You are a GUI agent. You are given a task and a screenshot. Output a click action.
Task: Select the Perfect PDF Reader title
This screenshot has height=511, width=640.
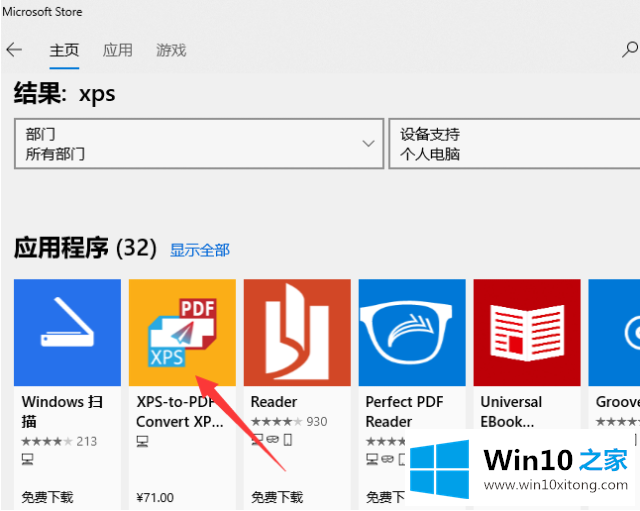pyautogui.click(x=404, y=411)
